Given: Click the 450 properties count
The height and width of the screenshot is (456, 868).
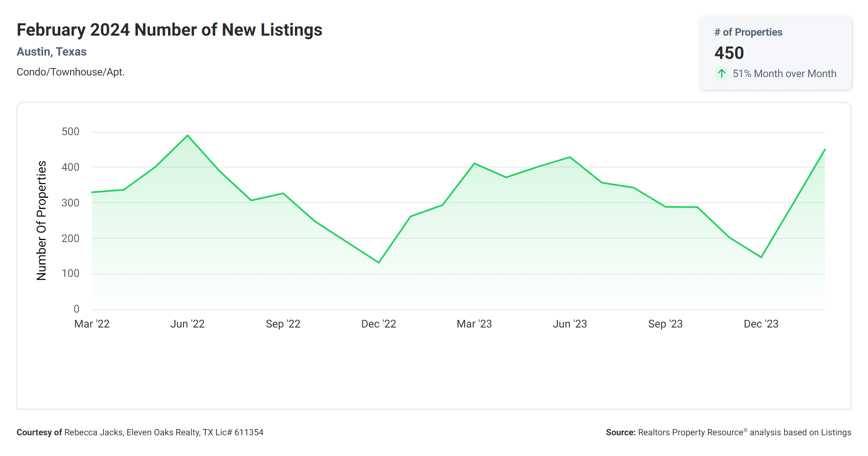Looking at the screenshot, I should tap(729, 53).
